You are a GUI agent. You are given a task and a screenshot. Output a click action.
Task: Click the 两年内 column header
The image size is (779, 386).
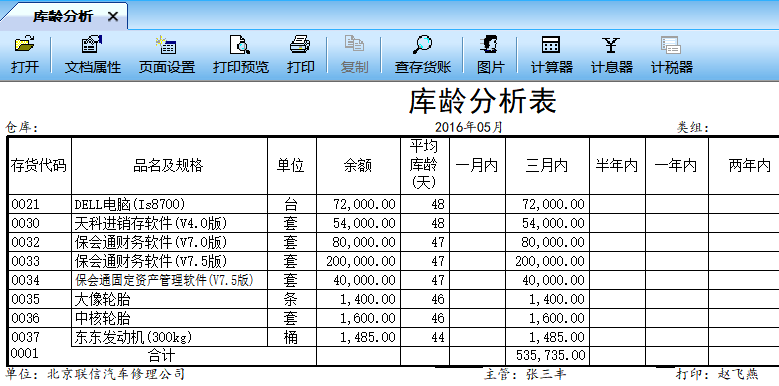click(744, 166)
